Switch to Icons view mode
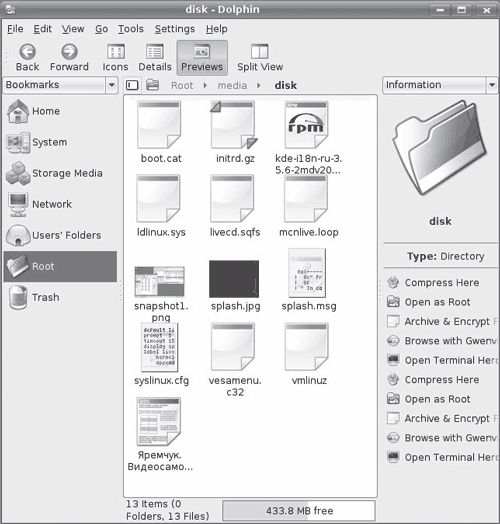 pyautogui.click(x=115, y=57)
